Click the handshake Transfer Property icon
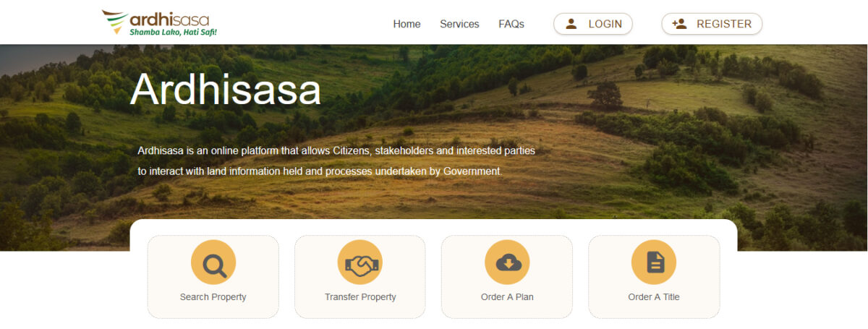The image size is (868, 329). point(360,262)
